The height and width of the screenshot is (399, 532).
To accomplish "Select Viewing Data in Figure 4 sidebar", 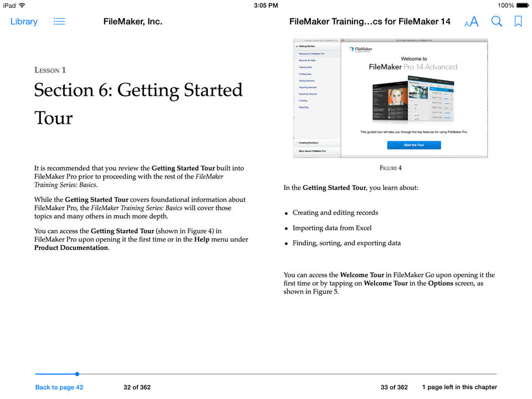I will coord(305,67).
